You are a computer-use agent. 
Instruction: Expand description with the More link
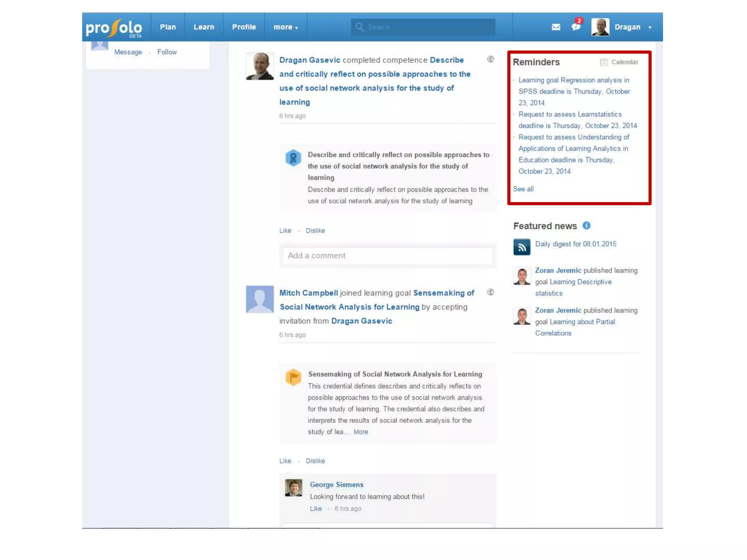point(360,432)
